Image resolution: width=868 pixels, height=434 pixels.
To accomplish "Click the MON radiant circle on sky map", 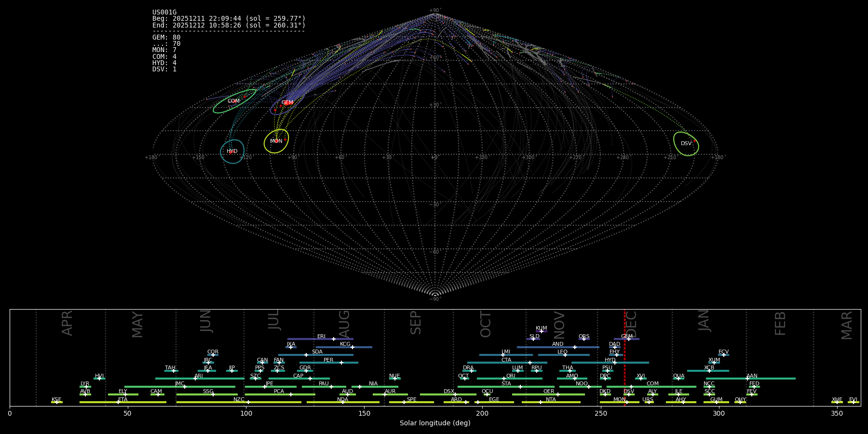I will (276, 141).
